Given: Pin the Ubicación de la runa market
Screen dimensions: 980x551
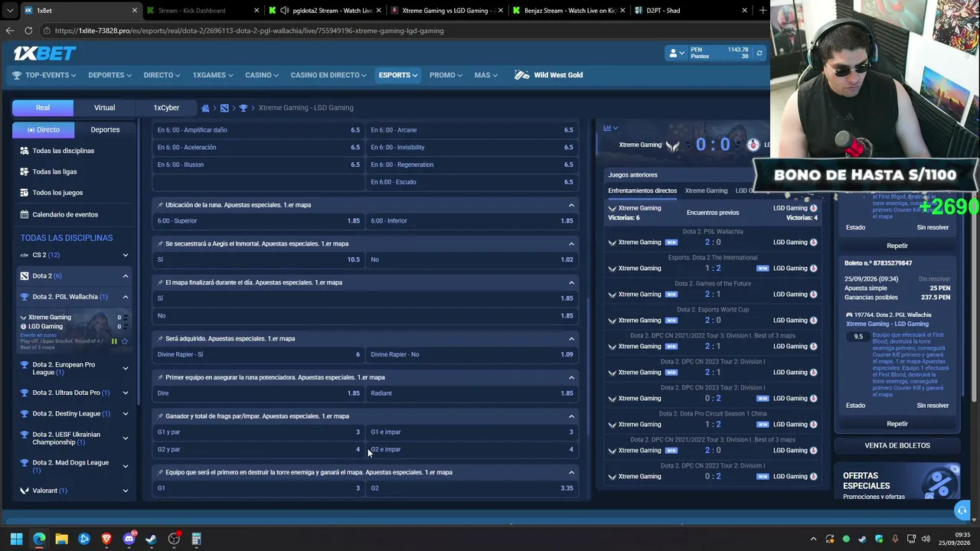Looking at the screenshot, I should coord(160,205).
